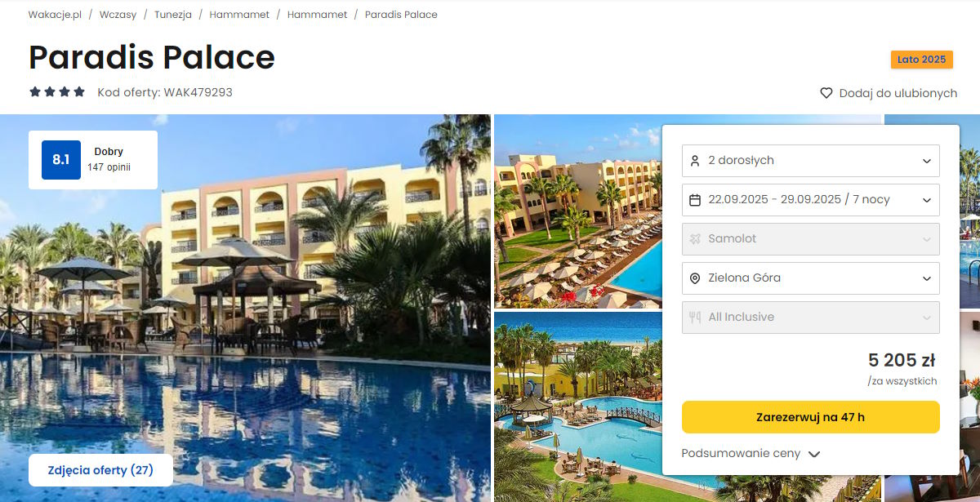This screenshot has width=980, height=502.
Task: Click the person icon in travelers field
Action: [x=695, y=161]
